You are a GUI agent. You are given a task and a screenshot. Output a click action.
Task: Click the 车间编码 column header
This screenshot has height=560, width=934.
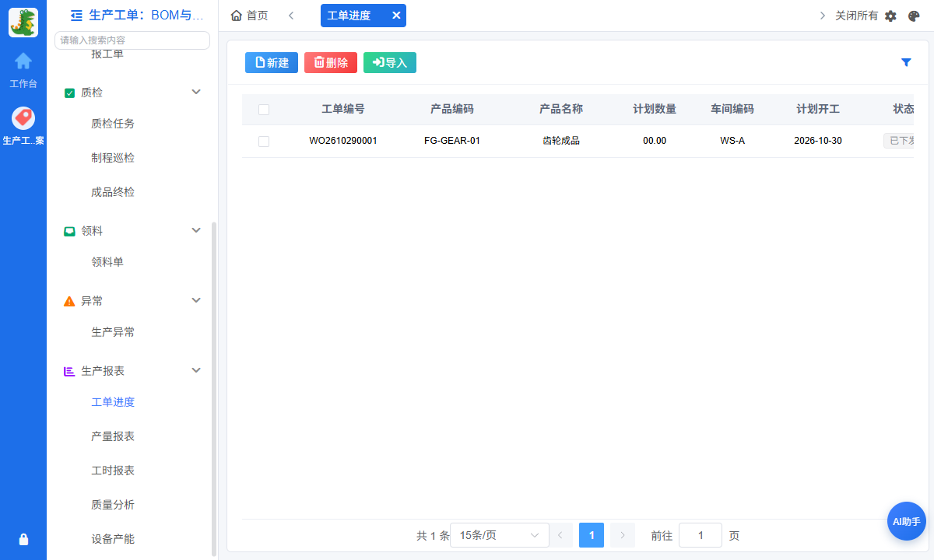pos(732,110)
